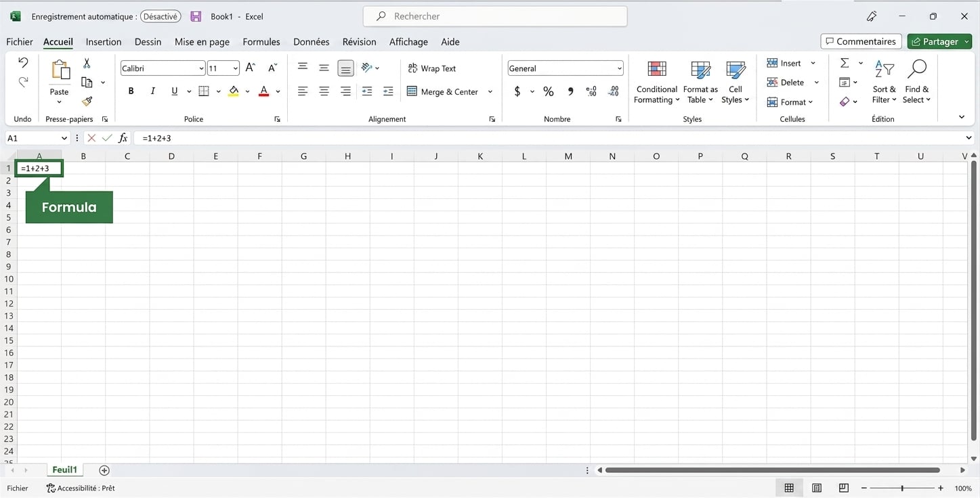
Task: Align cell text to the left
Action: [303, 91]
